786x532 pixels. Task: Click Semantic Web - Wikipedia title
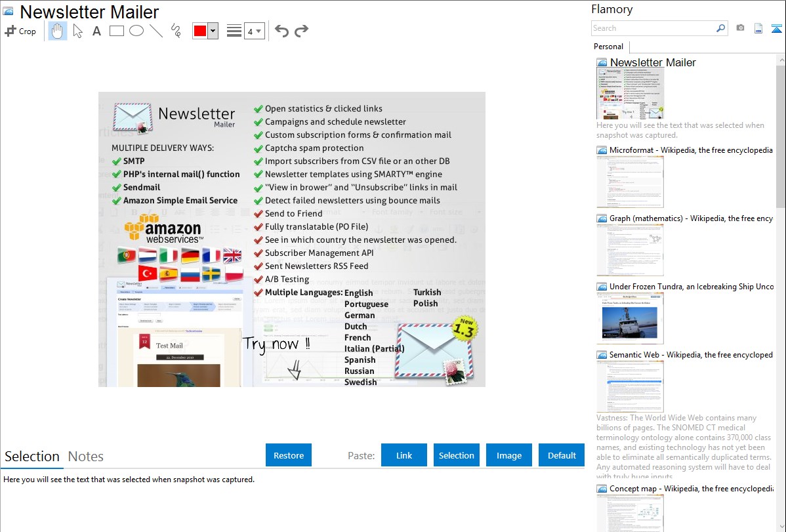[x=691, y=354]
